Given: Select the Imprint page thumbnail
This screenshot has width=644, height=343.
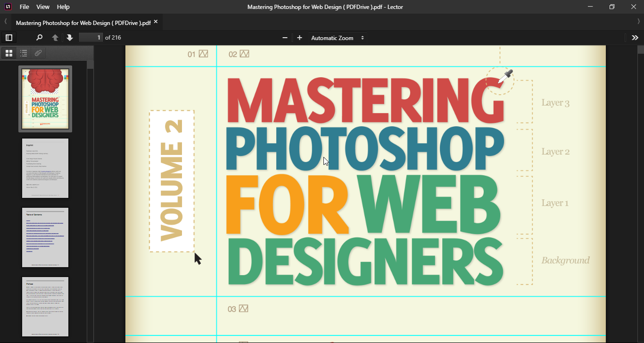Looking at the screenshot, I should 45,168.
